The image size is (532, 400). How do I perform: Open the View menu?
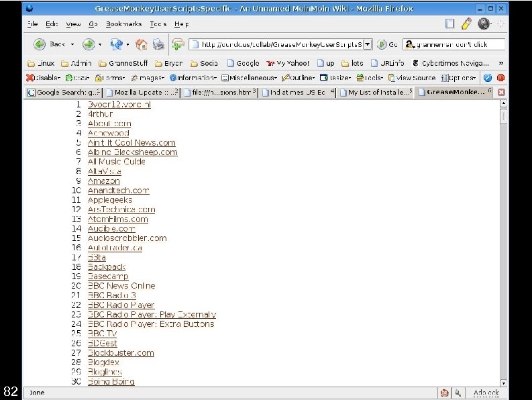73,23
